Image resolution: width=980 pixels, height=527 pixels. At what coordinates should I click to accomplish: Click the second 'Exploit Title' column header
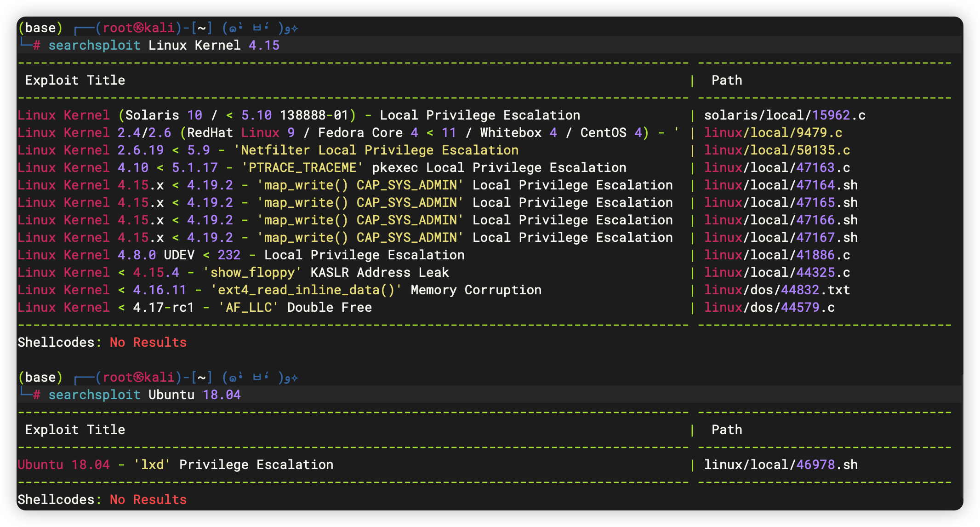point(75,430)
